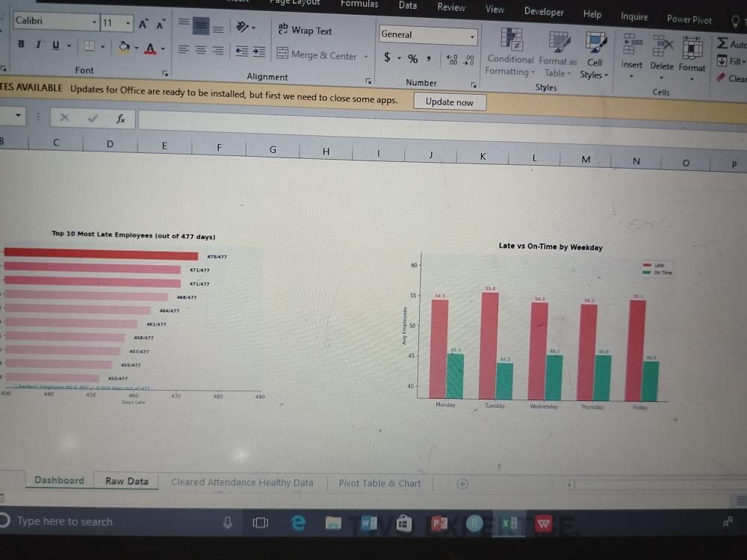Click Insert Function fx button
The height and width of the screenshot is (560, 747).
121,119
